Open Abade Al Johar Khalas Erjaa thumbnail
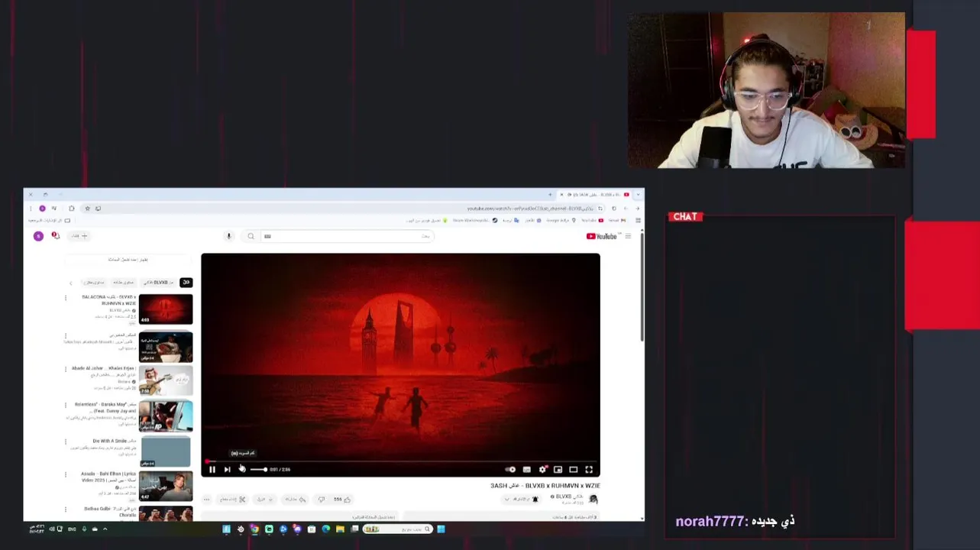Screen dimensions: 980x550 point(166,380)
